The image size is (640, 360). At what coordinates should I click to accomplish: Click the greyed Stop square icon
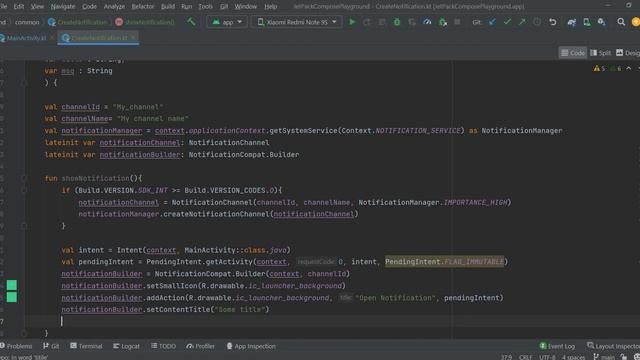457,22
